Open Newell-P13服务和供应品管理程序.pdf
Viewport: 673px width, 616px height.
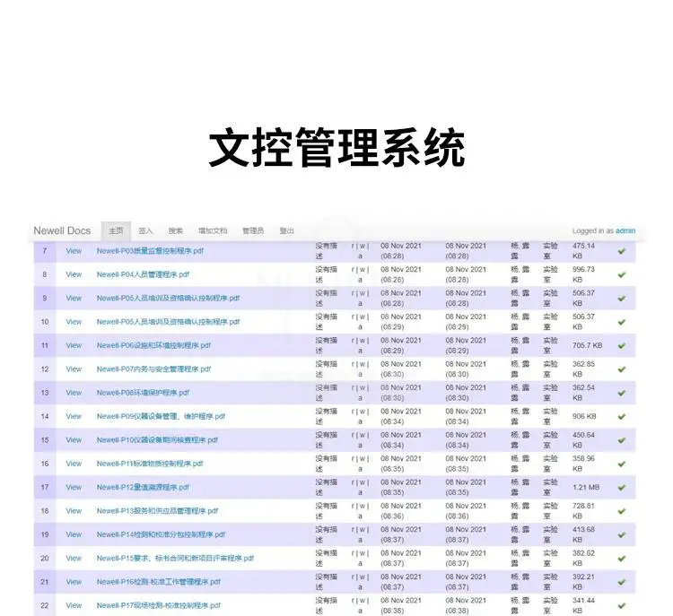point(158,511)
